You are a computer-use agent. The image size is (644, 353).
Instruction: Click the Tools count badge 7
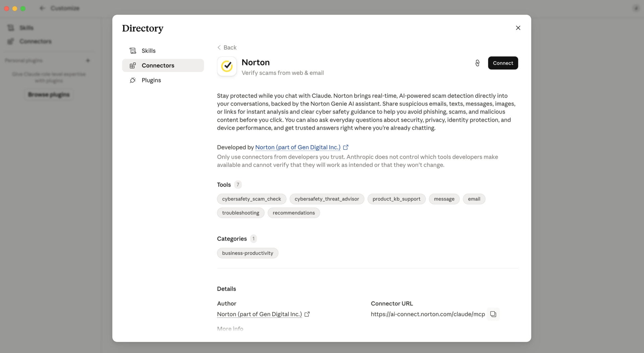(238, 185)
